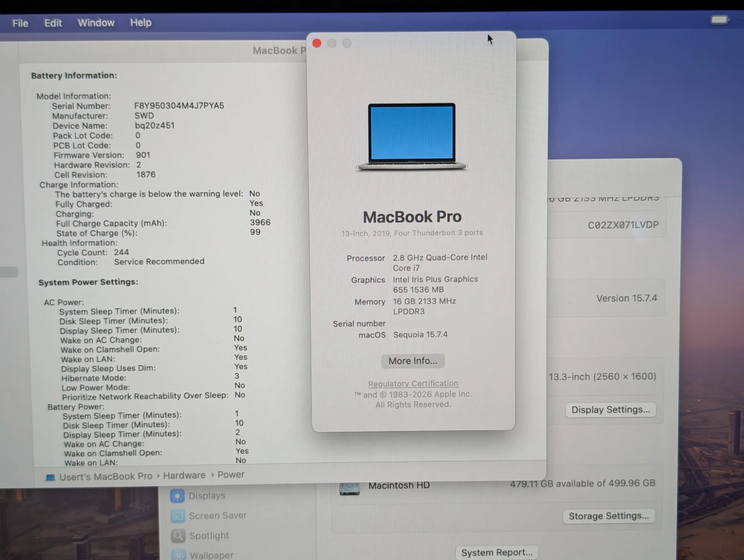Click the Cycle Count 244 row
This screenshot has height=560, width=744.
click(x=93, y=252)
